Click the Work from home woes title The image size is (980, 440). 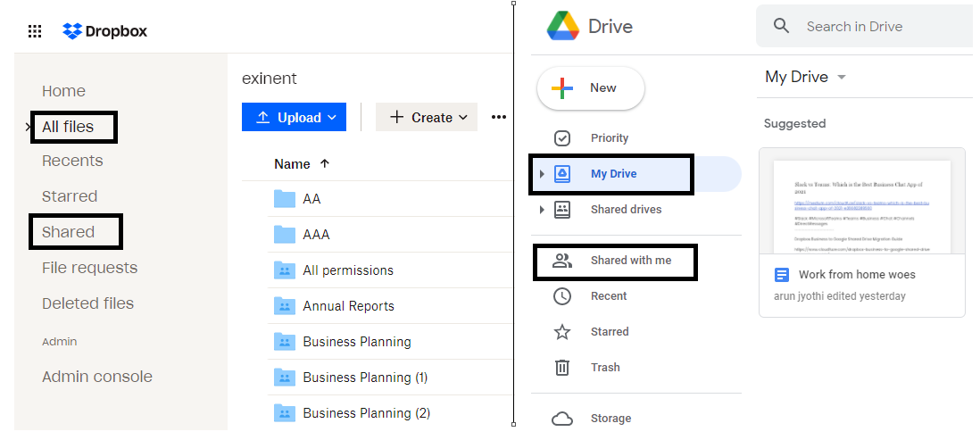click(x=857, y=274)
